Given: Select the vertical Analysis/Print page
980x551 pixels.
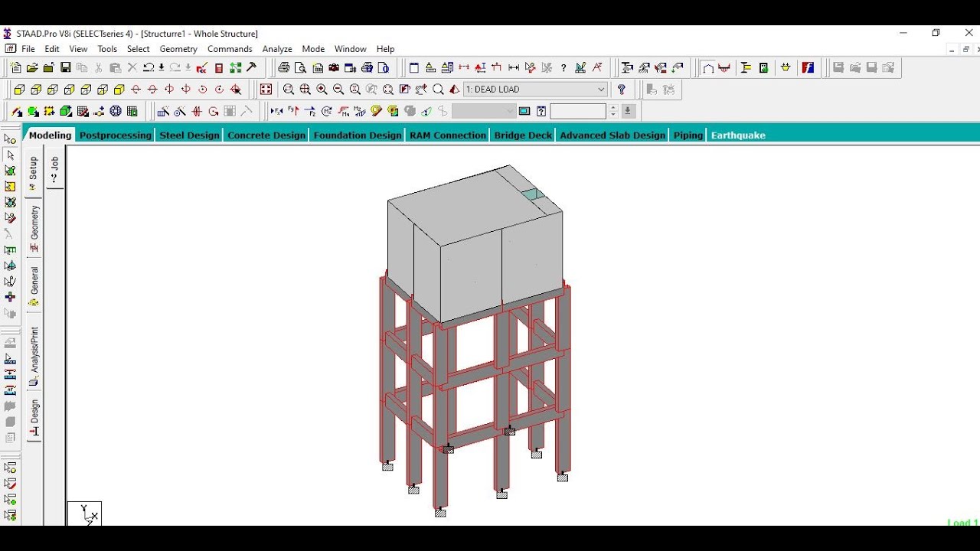Looking at the screenshot, I should point(34,356).
